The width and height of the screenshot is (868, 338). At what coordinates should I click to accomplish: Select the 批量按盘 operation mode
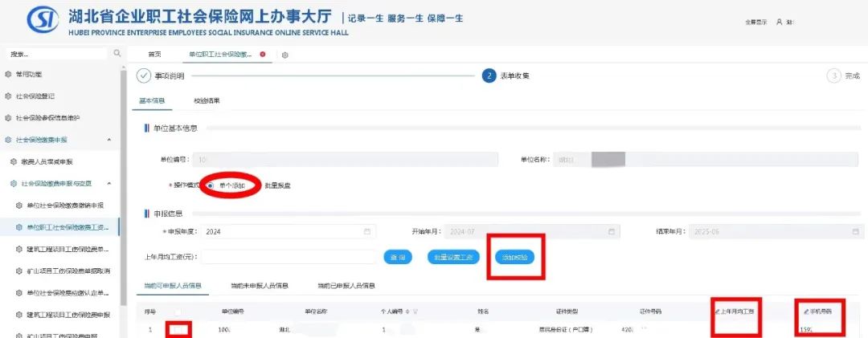click(x=277, y=185)
